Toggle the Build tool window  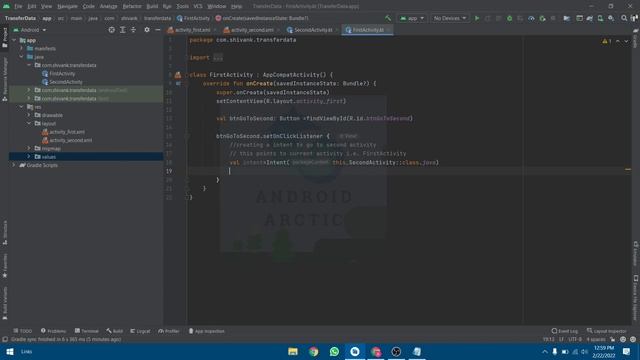(115, 331)
